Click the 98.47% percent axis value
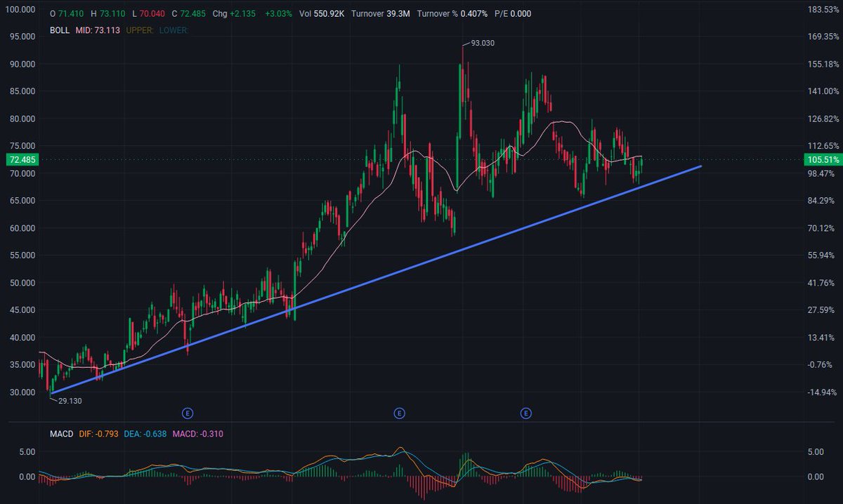The width and height of the screenshot is (843, 504). click(823, 174)
